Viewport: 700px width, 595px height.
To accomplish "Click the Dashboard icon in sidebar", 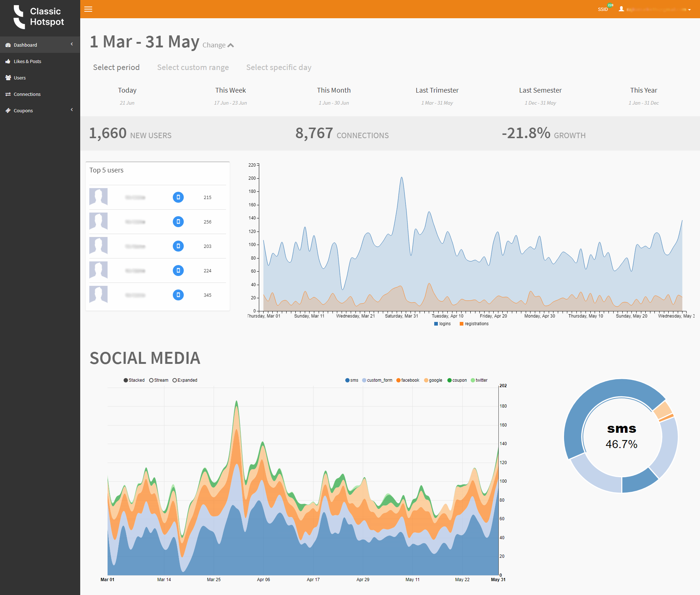I will coord(8,44).
